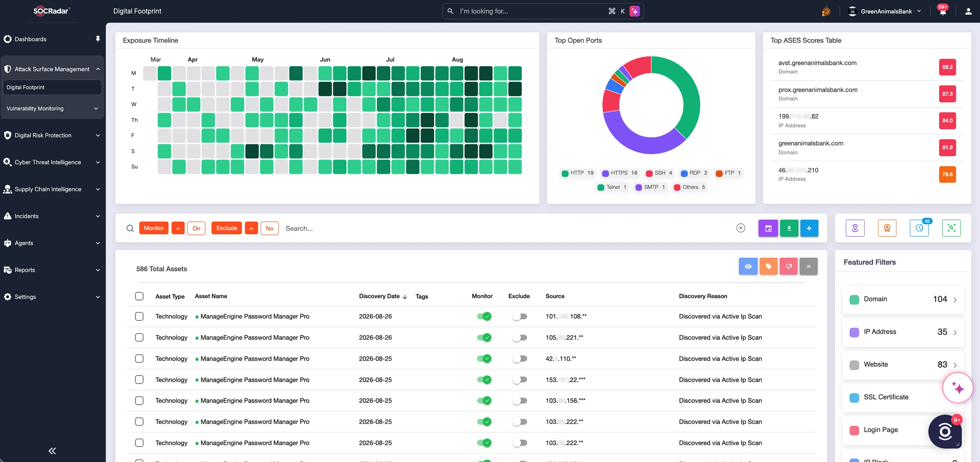Pin the sidebar with the pin icon
The width and height of the screenshot is (980, 462).
(98, 39)
